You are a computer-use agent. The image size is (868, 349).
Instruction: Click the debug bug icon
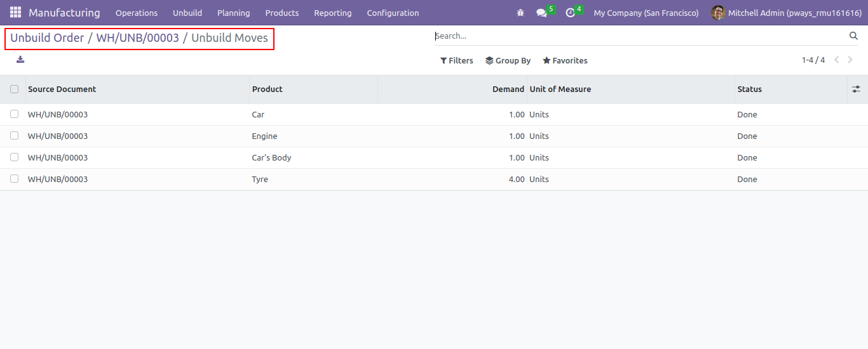tap(520, 13)
